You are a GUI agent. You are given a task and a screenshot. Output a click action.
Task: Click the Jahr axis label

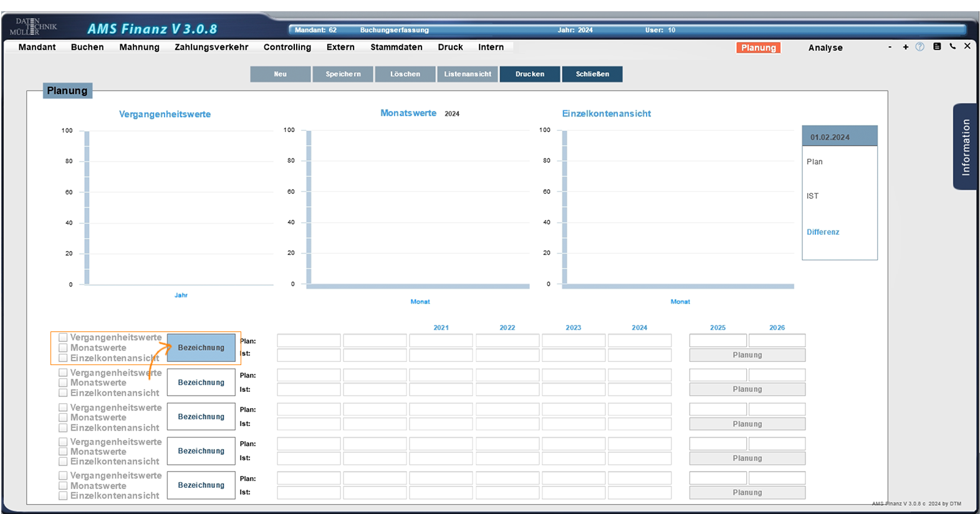point(181,295)
